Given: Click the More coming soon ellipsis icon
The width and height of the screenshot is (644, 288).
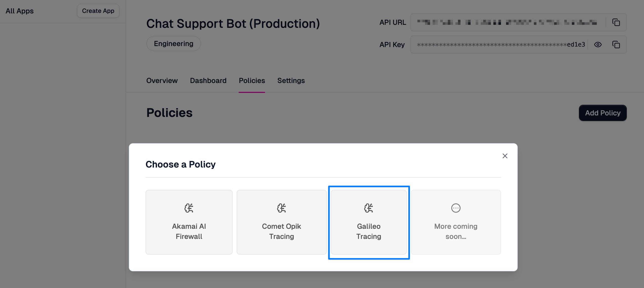Looking at the screenshot, I should pos(455,208).
